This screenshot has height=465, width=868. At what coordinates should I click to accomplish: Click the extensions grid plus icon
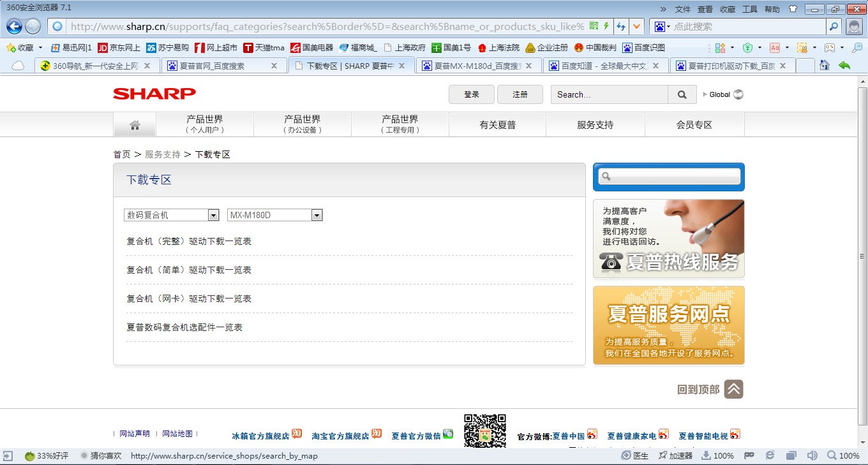pos(720,48)
